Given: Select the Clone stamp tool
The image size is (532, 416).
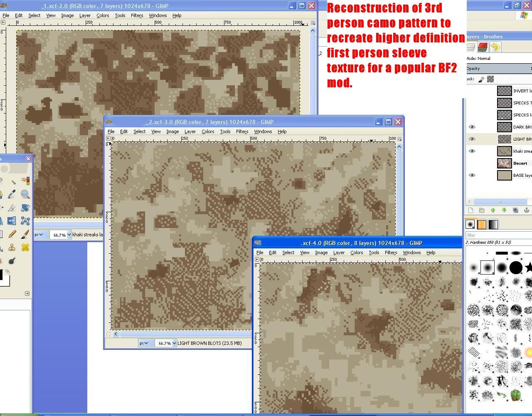Looking at the screenshot, I should [x=12, y=248].
